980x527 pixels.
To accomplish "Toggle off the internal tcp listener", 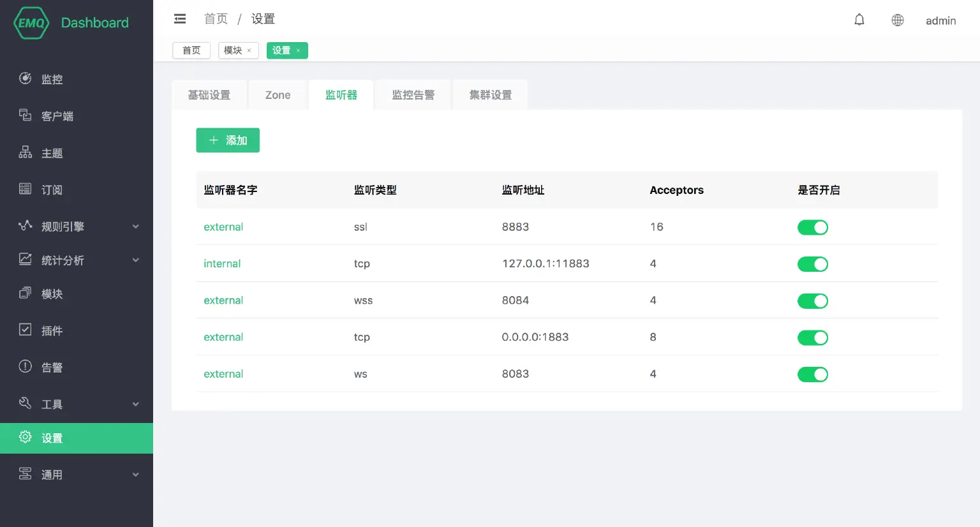I will pyautogui.click(x=812, y=264).
